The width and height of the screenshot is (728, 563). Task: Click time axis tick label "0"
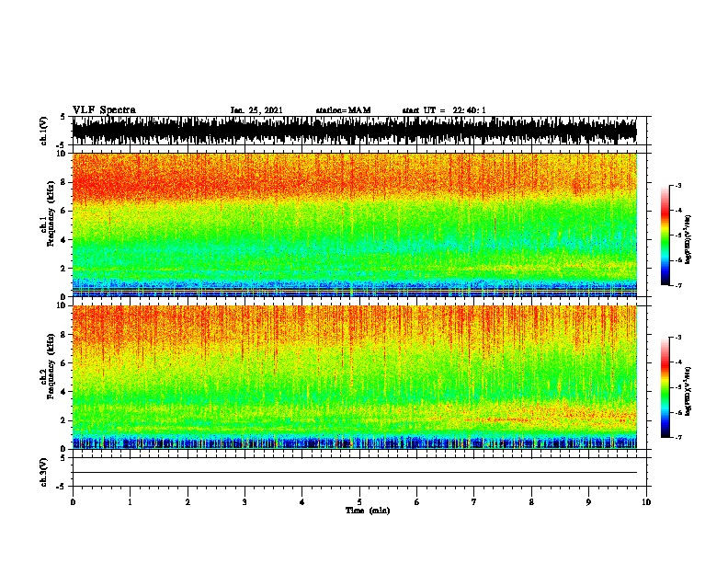(73, 502)
